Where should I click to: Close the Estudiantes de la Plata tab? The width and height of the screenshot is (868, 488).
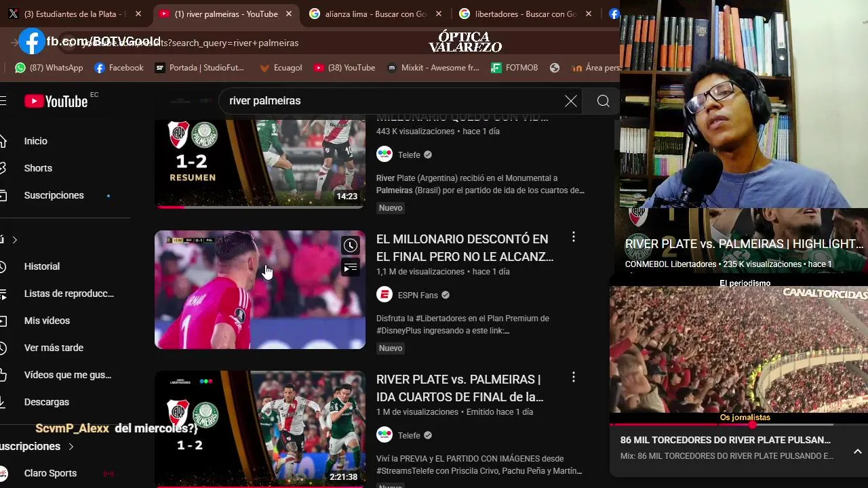138,14
